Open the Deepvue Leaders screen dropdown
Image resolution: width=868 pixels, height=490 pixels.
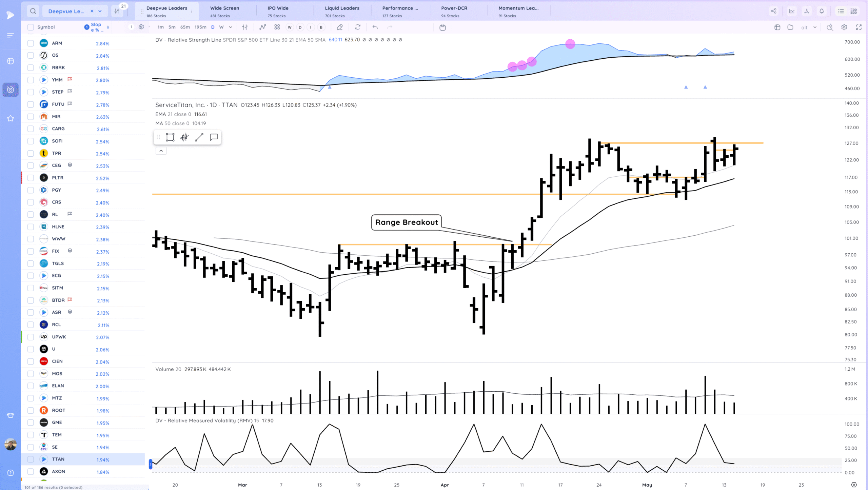[x=100, y=11]
